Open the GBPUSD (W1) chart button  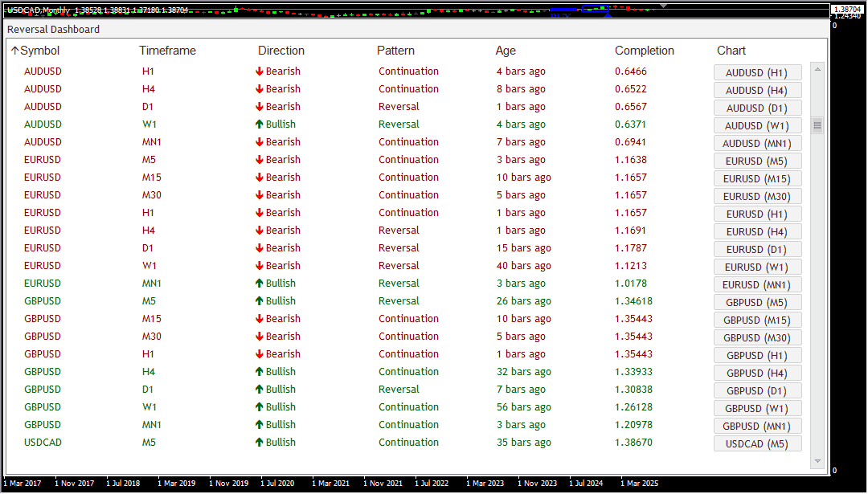point(757,409)
